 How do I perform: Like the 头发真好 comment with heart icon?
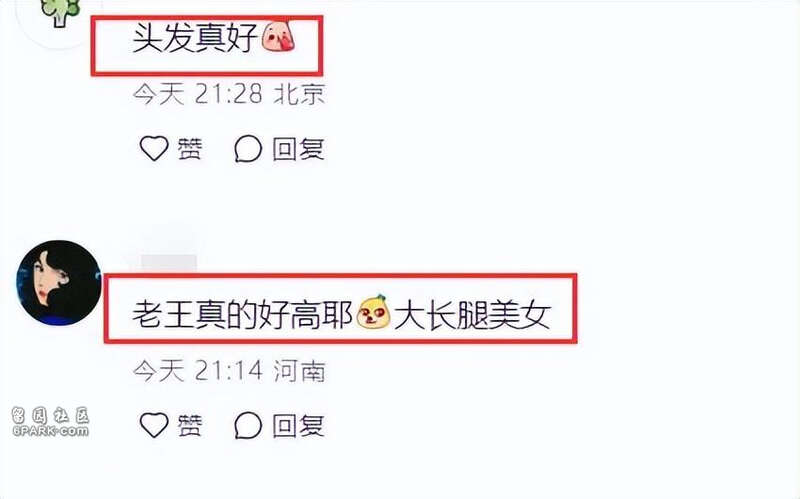tap(154, 148)
